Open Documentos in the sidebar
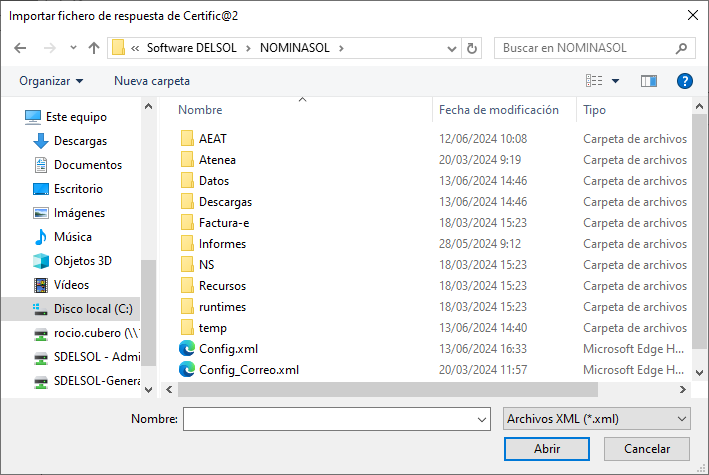Image resolution: width=709 pixels, height=475 pixels. [x=88, y=165]
